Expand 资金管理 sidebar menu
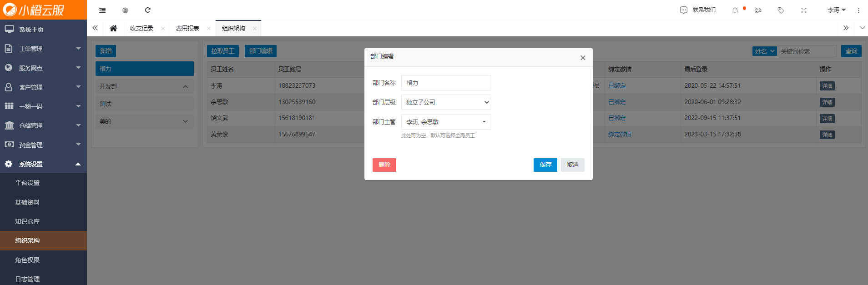868x285 pixels. pyautogui.click(x=43, y=145)
